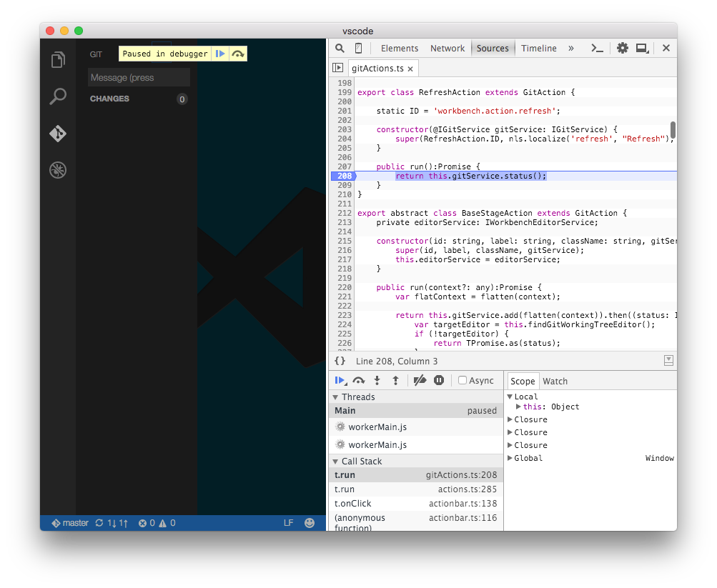Resume execution from Paused in debugger overlay

(x=220, y=54)
